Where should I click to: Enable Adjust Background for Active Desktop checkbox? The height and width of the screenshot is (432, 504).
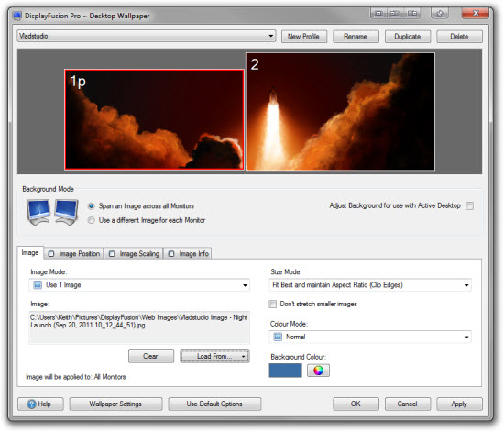469,205
